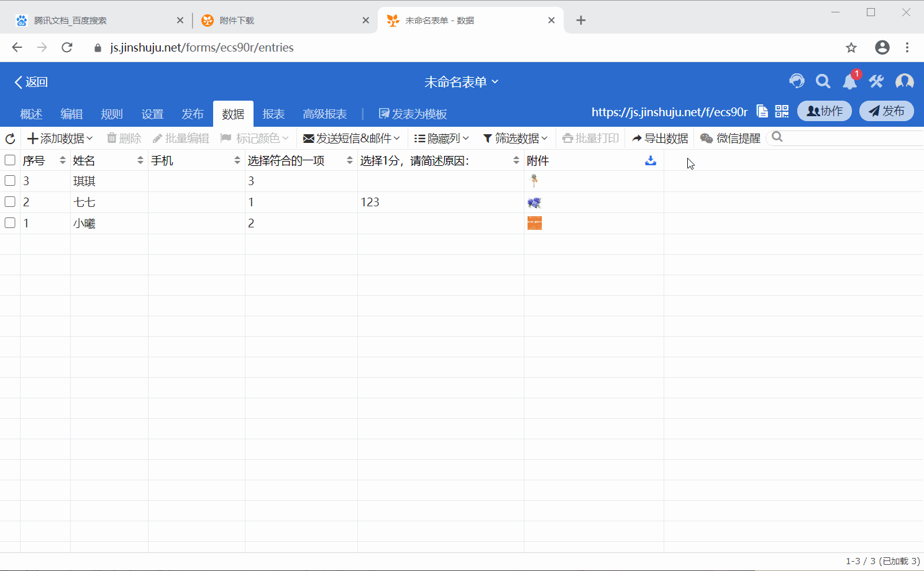Screen dimensions: 924x571
Task: Click the refresh data icon in the toolbar
Action: point(10,139)
